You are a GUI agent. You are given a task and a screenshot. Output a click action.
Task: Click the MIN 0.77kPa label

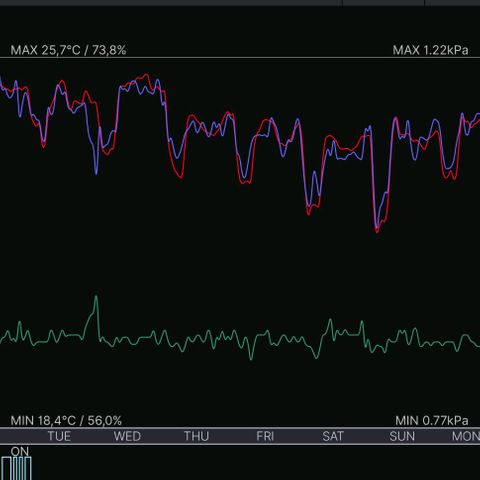(432, 420)
